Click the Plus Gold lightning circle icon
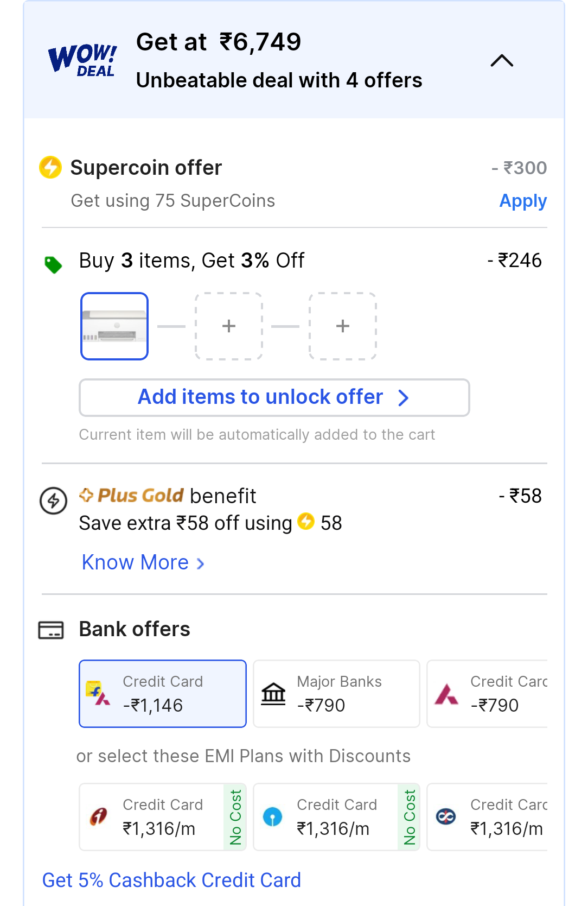 (x=53, y=500)
